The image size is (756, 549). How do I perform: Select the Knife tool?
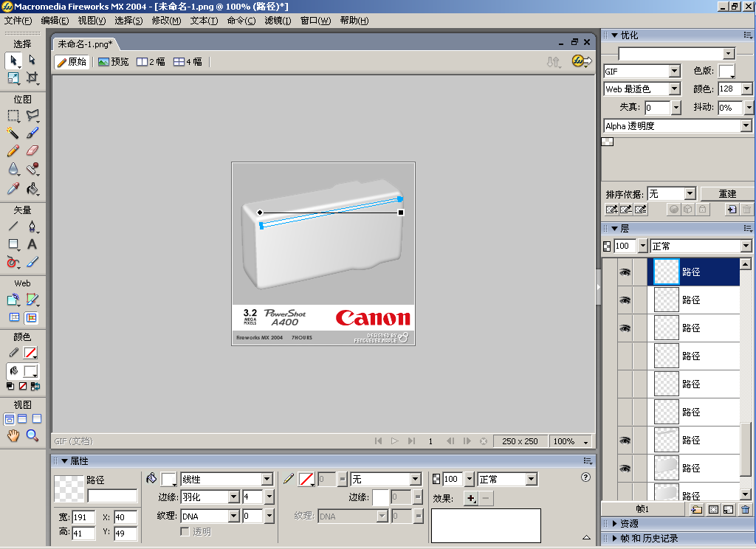32,262
